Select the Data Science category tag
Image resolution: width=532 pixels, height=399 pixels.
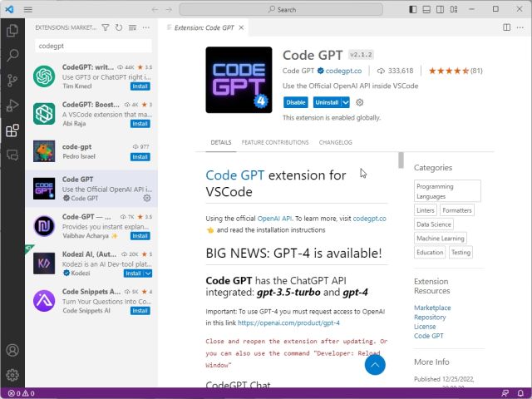point(434,224)
